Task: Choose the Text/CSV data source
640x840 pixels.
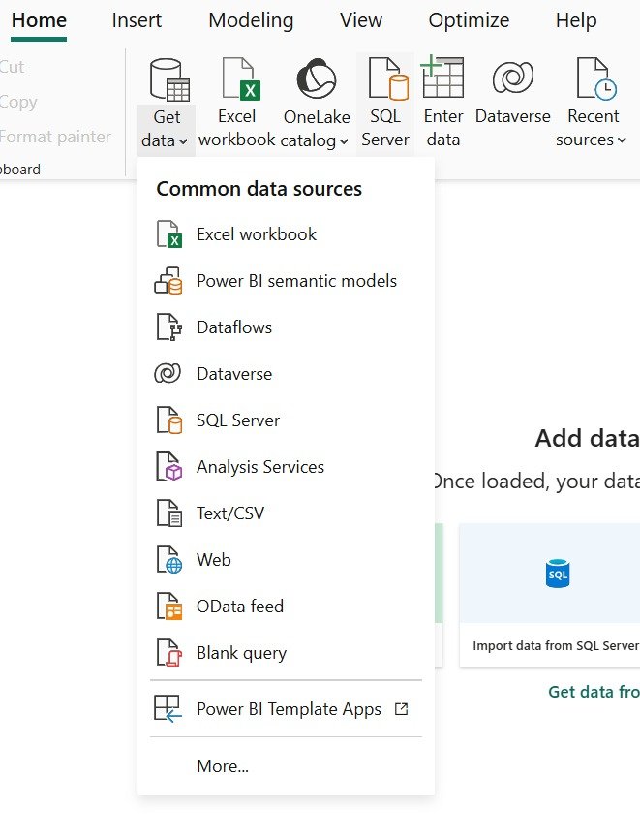Action: coord(229,513)
